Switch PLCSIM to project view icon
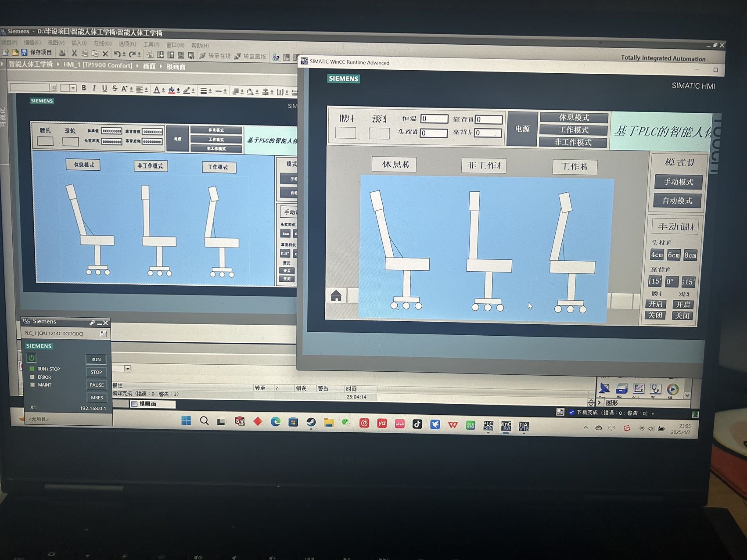The width and height of the screenshot is (747, 560). click(103, 334)
